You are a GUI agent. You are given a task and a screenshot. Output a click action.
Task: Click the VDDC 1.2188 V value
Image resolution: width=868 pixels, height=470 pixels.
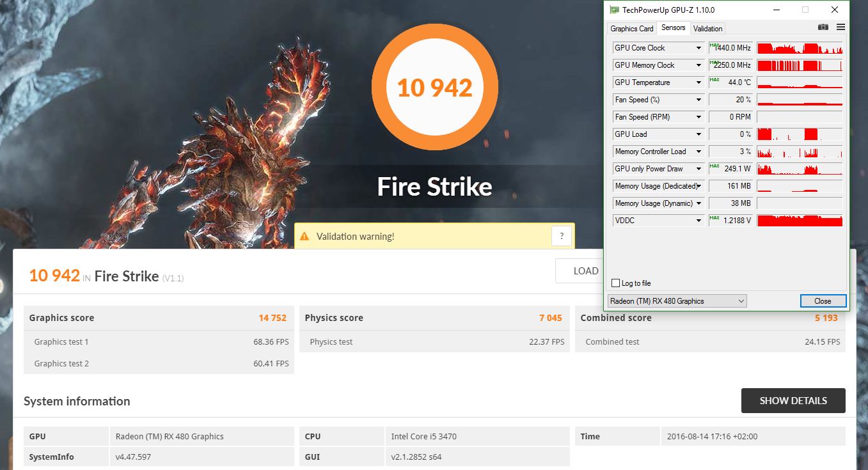click(x=731, y=221)
